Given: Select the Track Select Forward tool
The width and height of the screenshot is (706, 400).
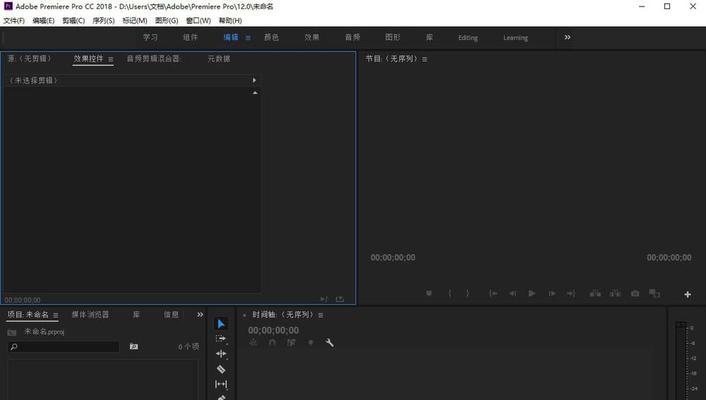Looking at the screenshot, I should (x=221, y=339).
